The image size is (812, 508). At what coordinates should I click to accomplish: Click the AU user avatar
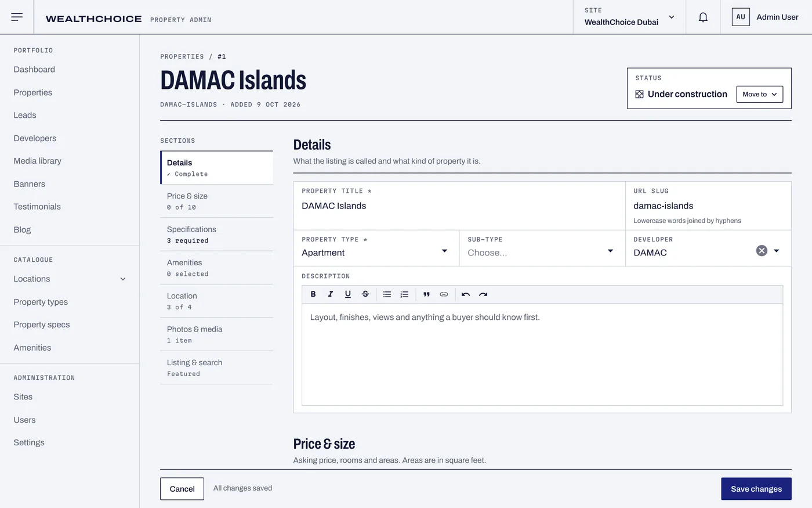pyautogui.click(x=741, y=17)
